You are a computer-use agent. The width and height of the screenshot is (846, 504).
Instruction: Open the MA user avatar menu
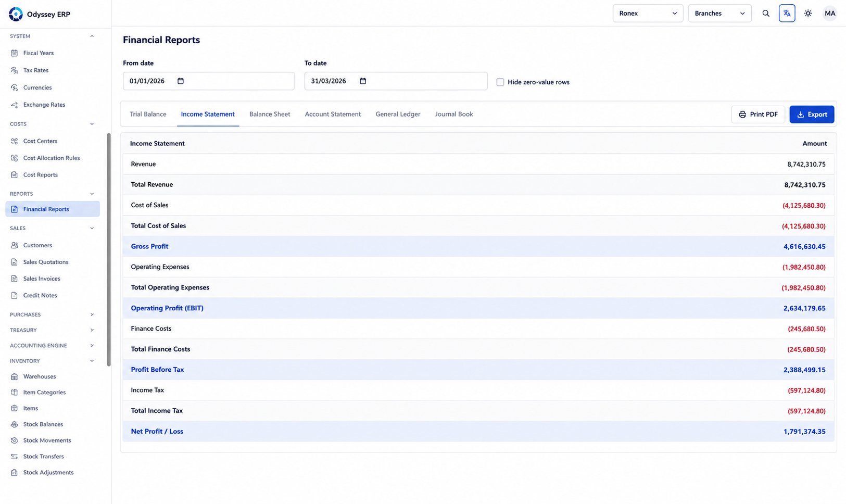(x=830, y=14)
